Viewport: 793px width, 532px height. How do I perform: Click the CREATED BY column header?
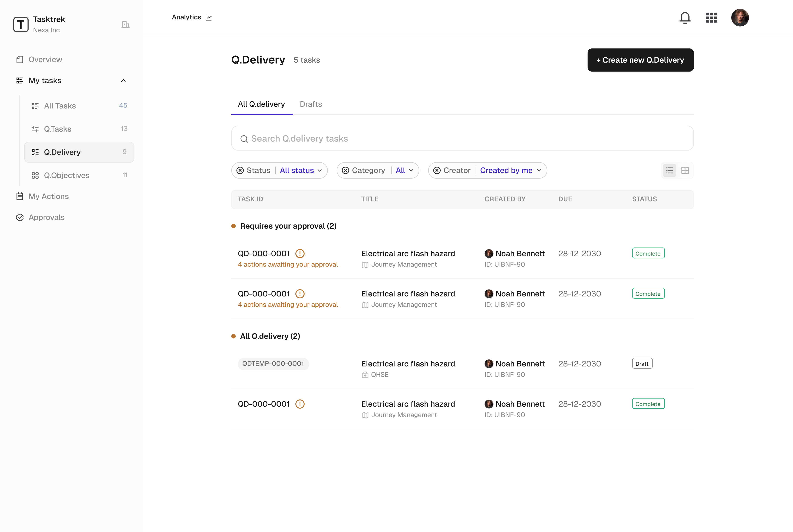point(505,199)
